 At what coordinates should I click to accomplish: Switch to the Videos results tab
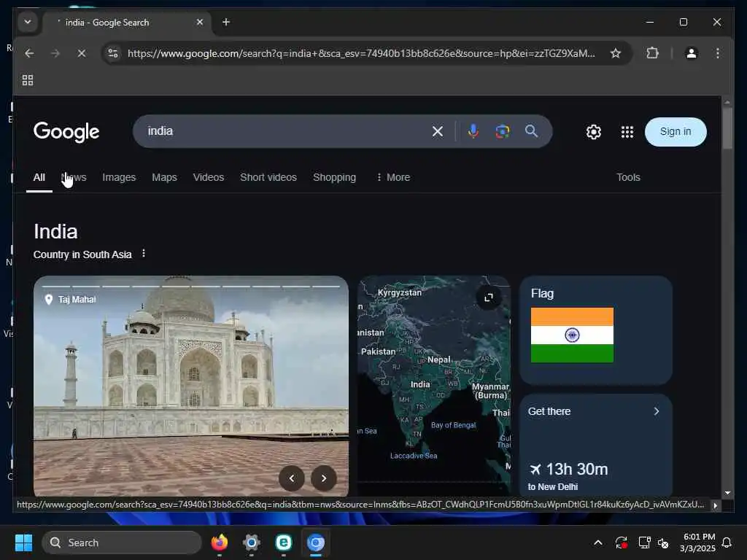pos(208,177)
